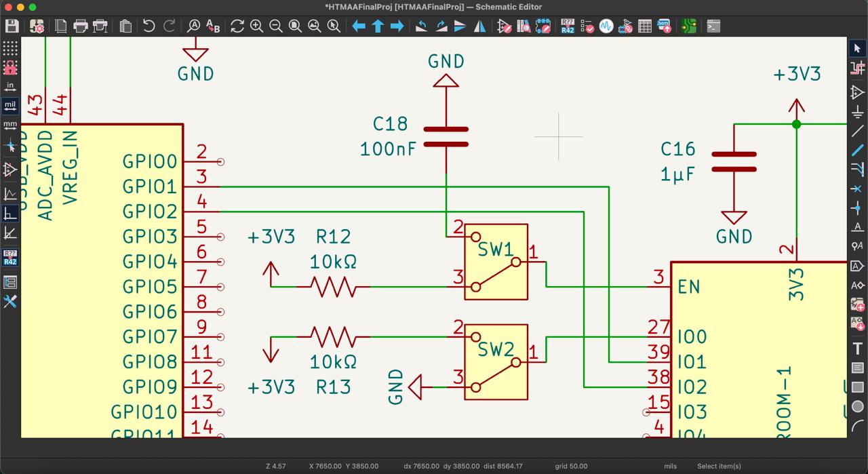Open Schematic Setup with the gear icon
This screenshot has height=474, width=868.
(37, 26)
